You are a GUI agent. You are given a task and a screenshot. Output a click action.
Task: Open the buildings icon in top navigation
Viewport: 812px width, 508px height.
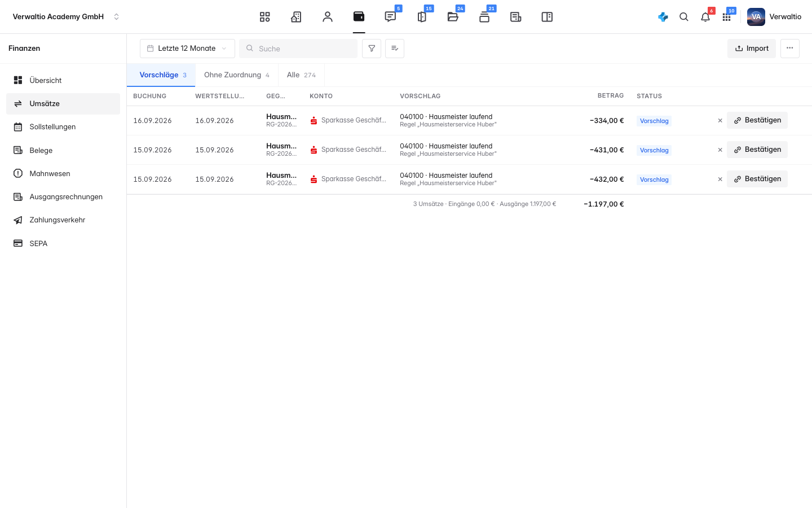coord(296,17)
